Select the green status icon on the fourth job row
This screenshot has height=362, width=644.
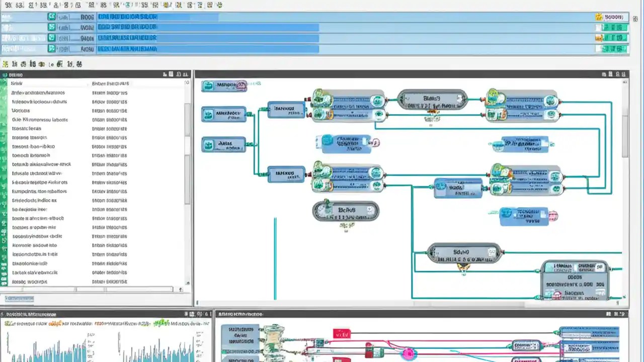pyautogui.click(x=51, y=48)
